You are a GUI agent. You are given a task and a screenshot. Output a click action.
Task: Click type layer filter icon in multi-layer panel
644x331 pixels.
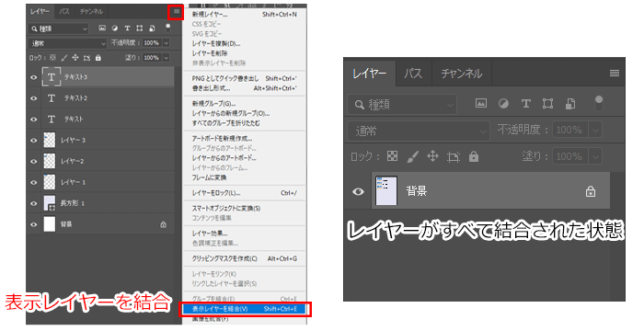[127, 28]
